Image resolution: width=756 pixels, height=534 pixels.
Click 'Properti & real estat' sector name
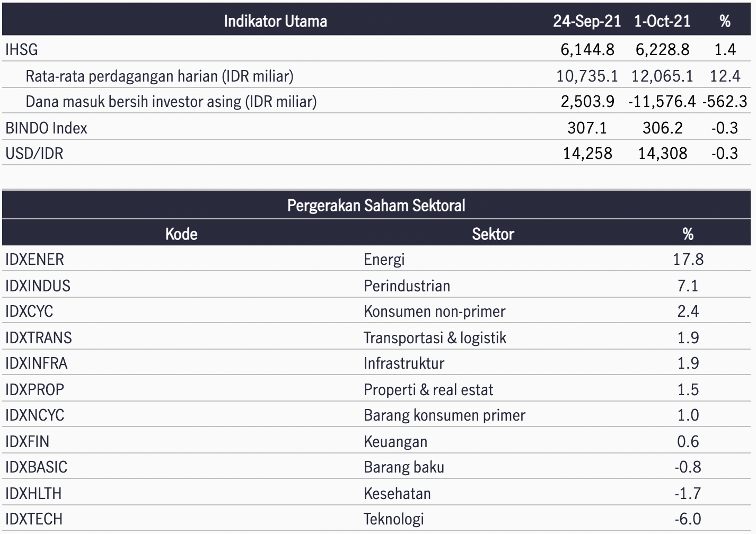[428, 390]
